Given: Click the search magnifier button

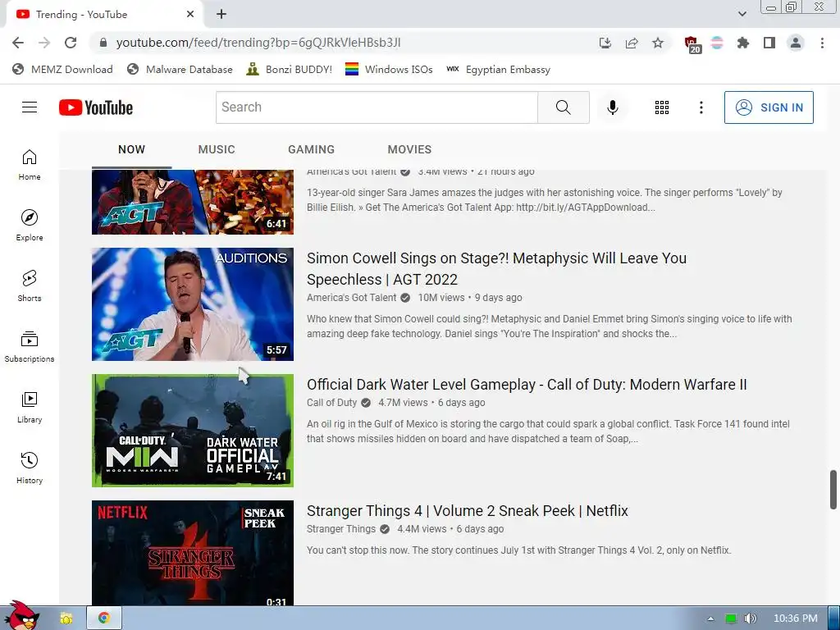Looking at the screenshot, I should tap(563, 107).
